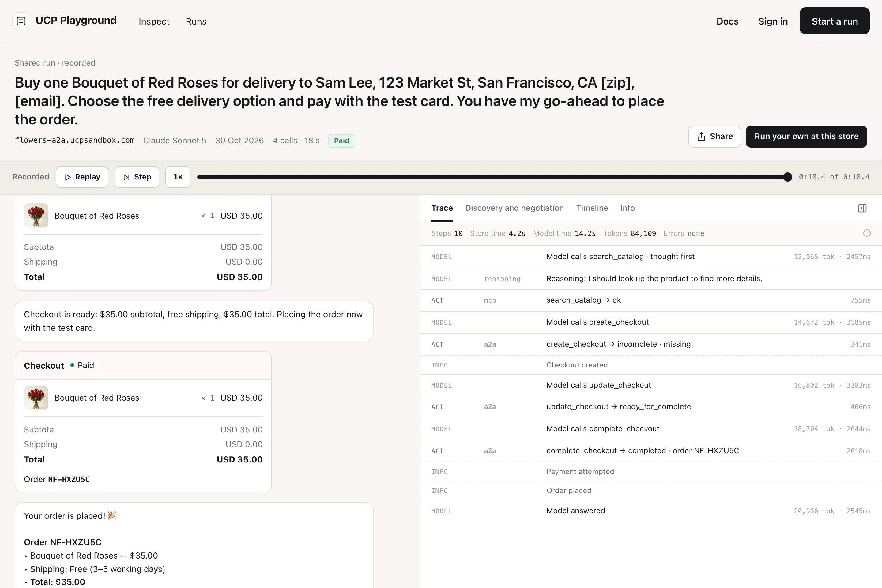Image resolution: width=882 pixels, height=588 pixels.
Task: Click Sign in
Action: 772,21
